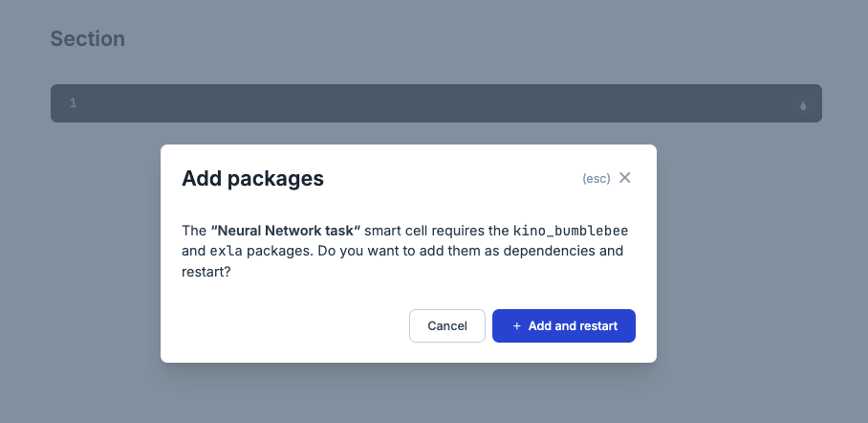This screenshot has width=868, height=423.
Task: Click the word "restart?" in the message
Action: pos(208,273)
